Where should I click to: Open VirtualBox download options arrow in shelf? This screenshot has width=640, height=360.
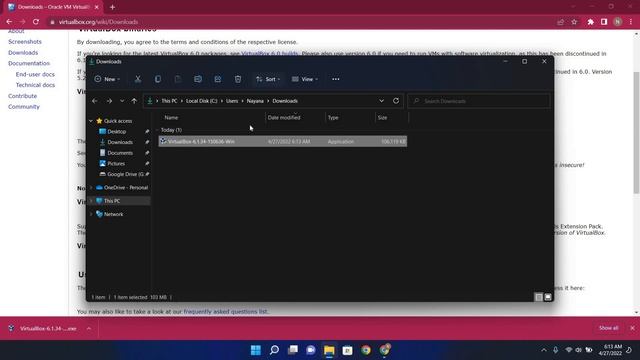[x=89, y=328]
